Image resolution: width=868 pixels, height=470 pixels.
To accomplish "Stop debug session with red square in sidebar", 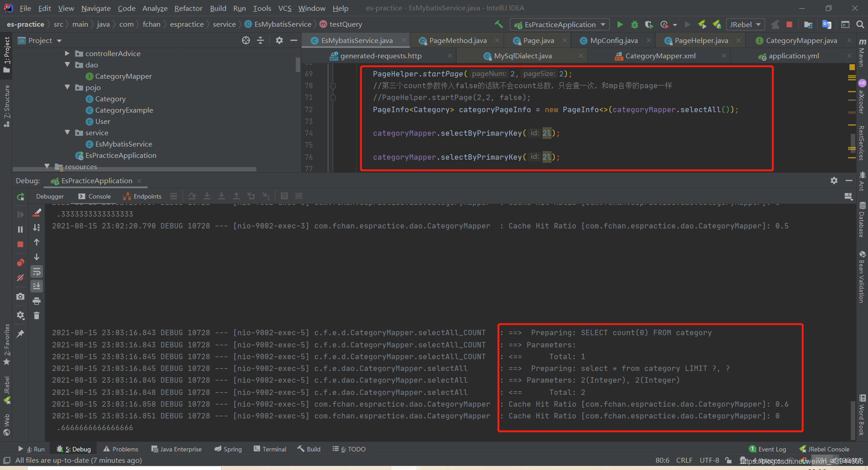I will coord(20,244).
